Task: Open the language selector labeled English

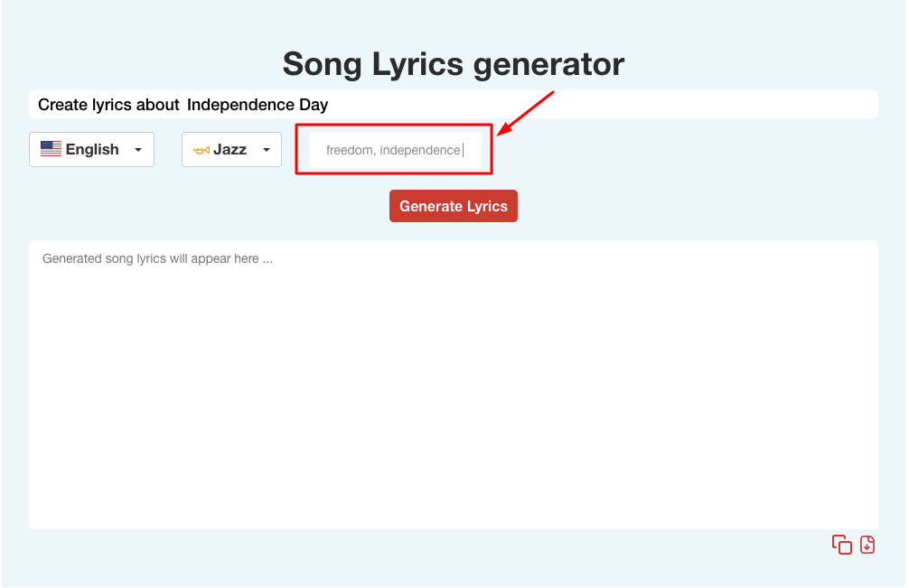Action: coord(91,149)
